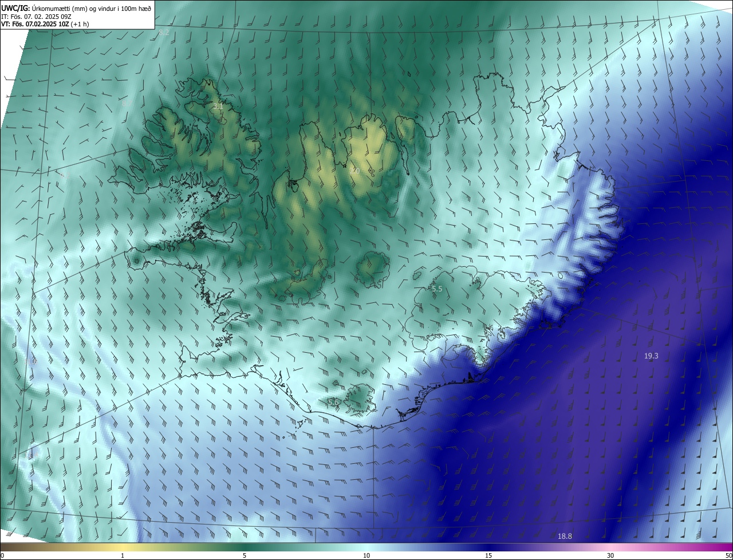The width and height of the screenshot is (733, 560).
Task: Click the '19.3' value label on the map
Action: (651, 356)
